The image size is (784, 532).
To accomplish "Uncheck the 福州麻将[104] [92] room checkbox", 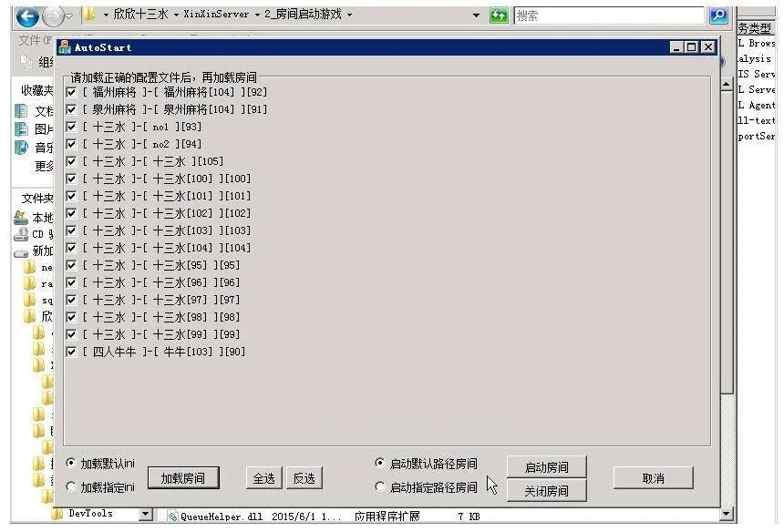I will click(71, 92).
